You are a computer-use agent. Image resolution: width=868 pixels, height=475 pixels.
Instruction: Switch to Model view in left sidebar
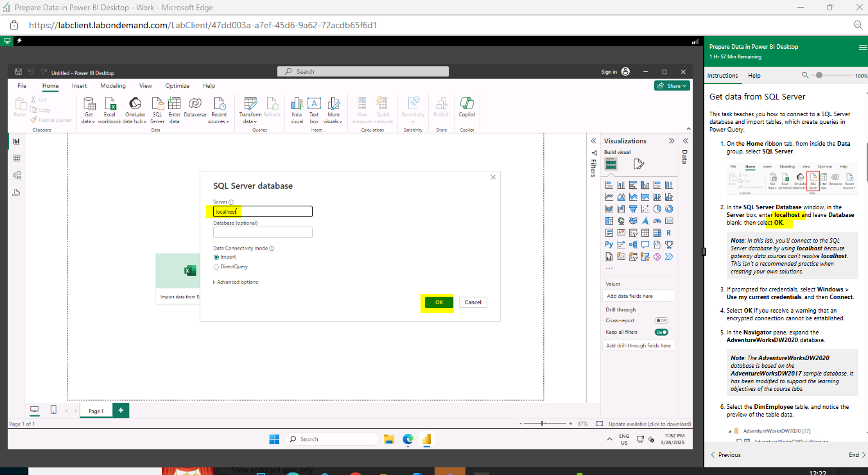[17, 175]
